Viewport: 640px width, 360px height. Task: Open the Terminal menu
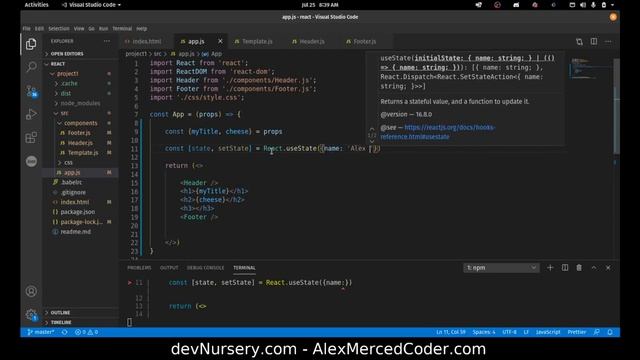(122, 29)
